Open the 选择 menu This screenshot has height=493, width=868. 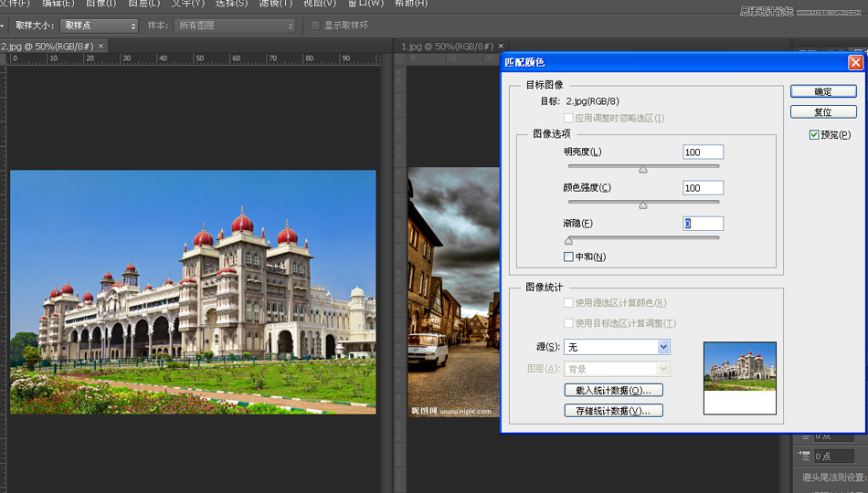point(231,4)
